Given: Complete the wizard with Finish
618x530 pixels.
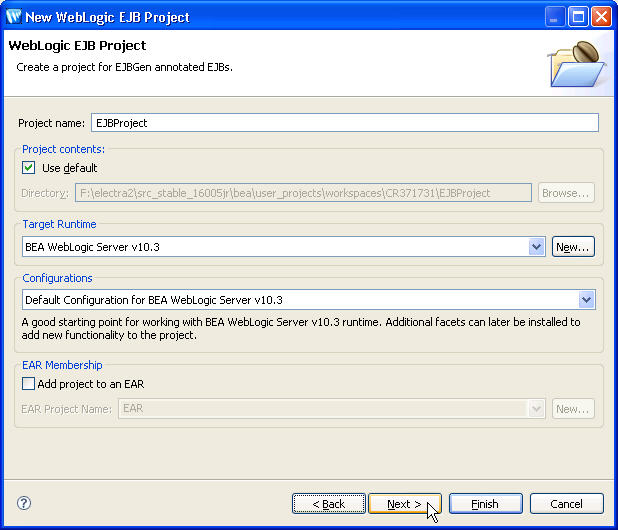Looking at the screenshot, I should point(486,504).
